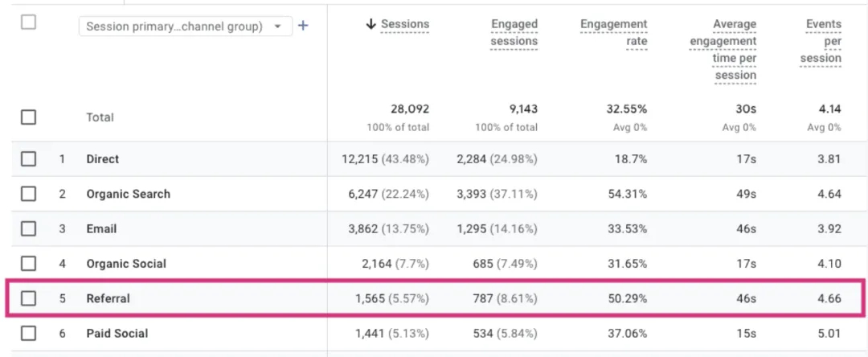Sort by Engaged sessions column header
The image size is (868, 357).
coord(514,33)
